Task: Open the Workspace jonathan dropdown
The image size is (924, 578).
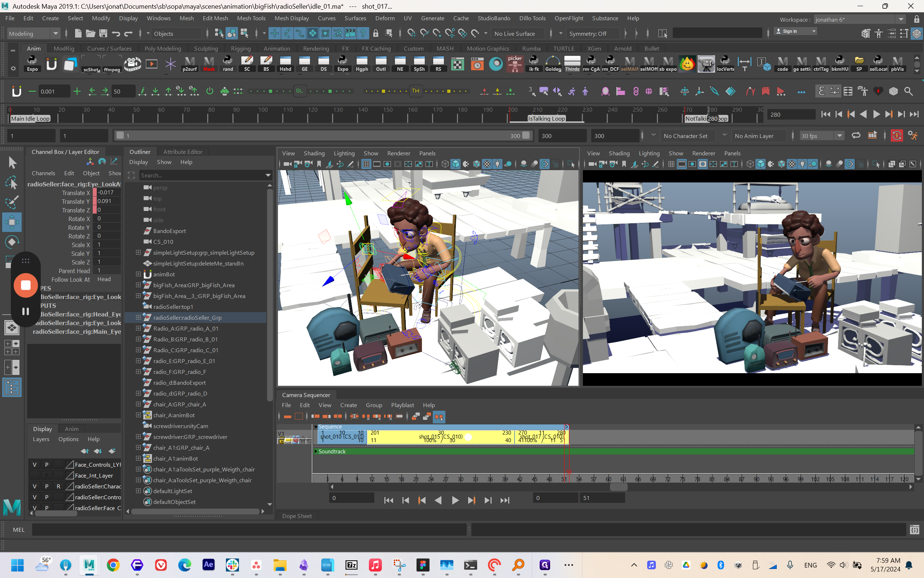Action: pyautogui.click(x=859, y=19)
